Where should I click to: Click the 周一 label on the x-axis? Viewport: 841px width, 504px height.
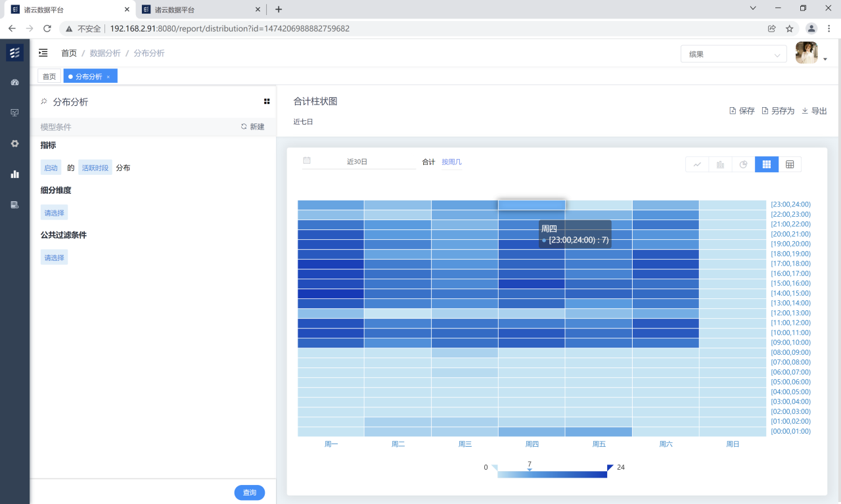point(331,444)
